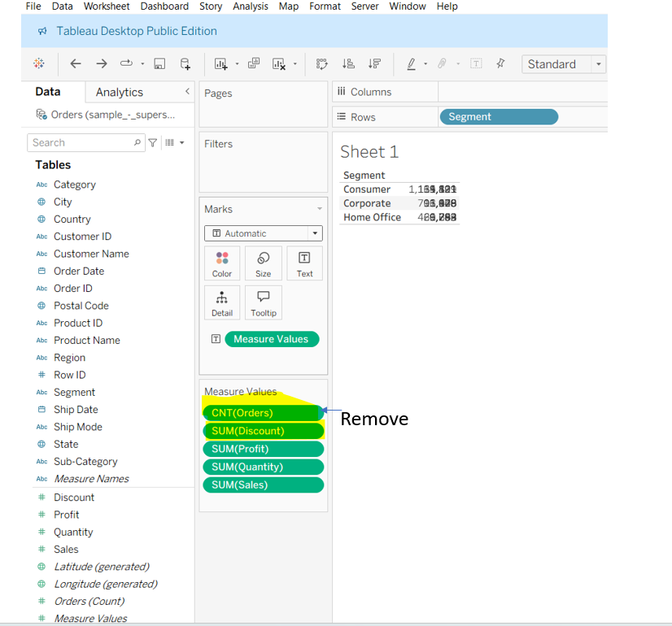Select the Sub-Category field in Tables

pos(85,462)
